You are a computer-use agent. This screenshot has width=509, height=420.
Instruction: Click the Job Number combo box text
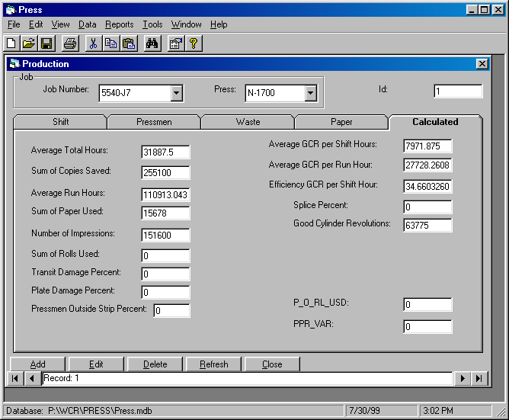(x=135, y=93)
